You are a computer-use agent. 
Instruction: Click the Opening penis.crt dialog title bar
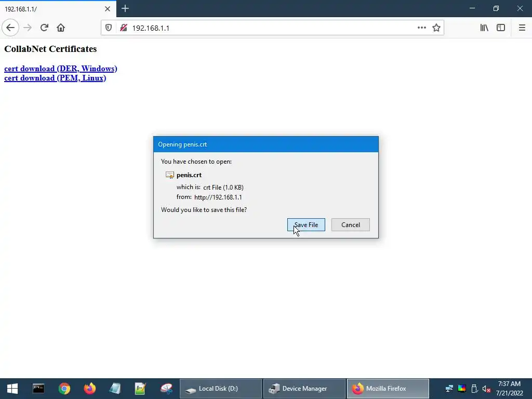point(266,144)
